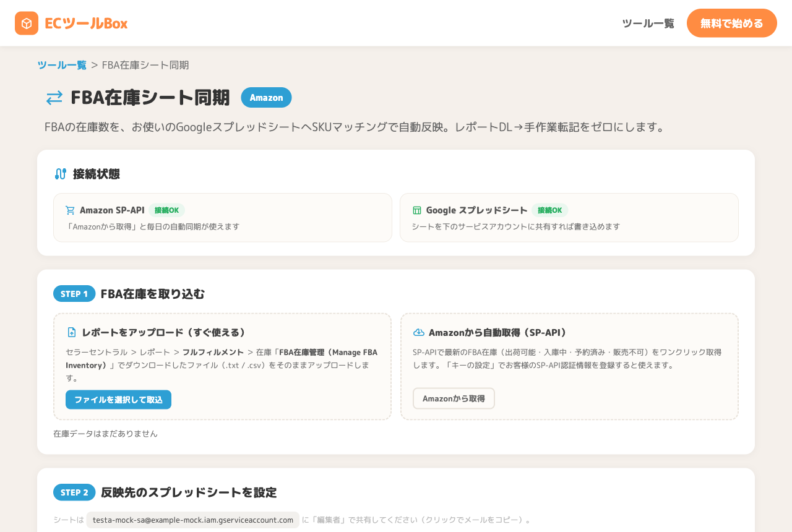Click the Amazonから取得 button
792x532 pixels.
(x=454, y=398)
